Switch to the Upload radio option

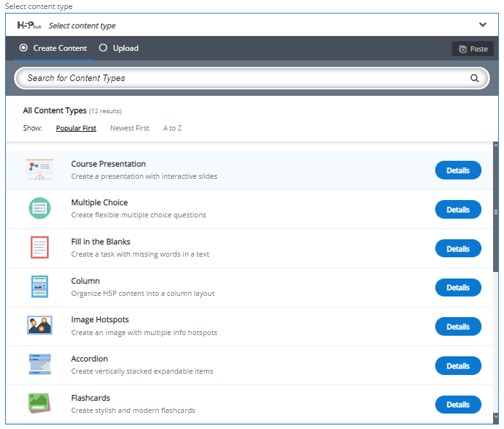pos(103,48)
